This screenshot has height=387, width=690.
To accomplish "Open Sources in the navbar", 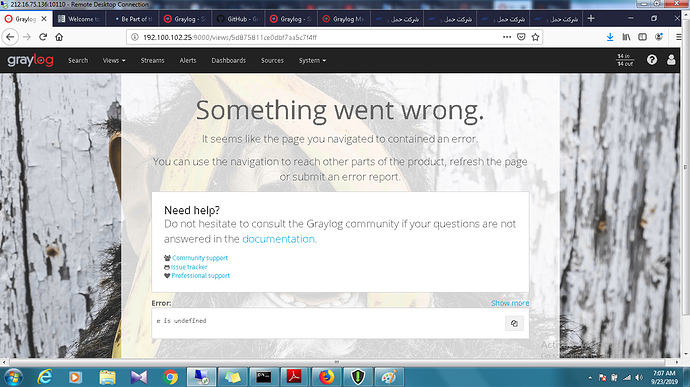I will (272, 60).
